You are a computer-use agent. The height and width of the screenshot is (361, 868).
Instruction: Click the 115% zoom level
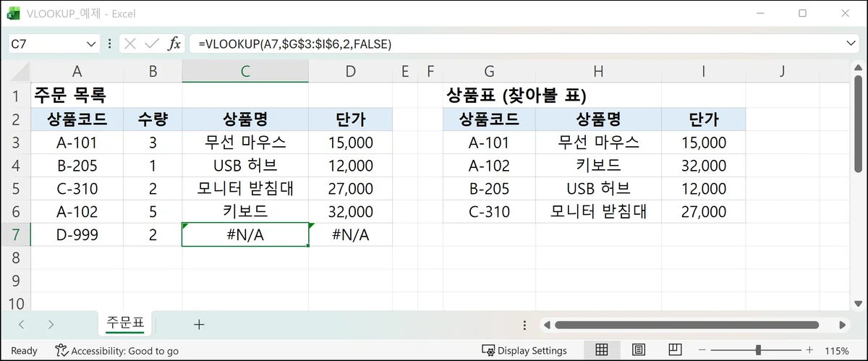point(838,351)
